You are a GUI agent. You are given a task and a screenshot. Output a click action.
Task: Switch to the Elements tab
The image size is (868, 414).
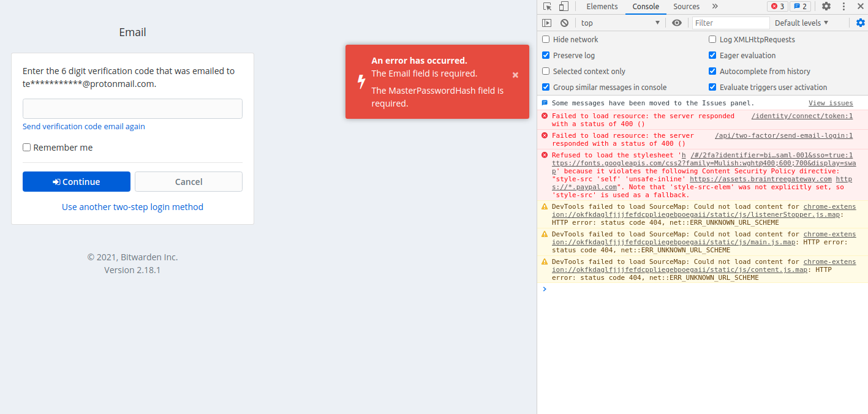[602, 7]
